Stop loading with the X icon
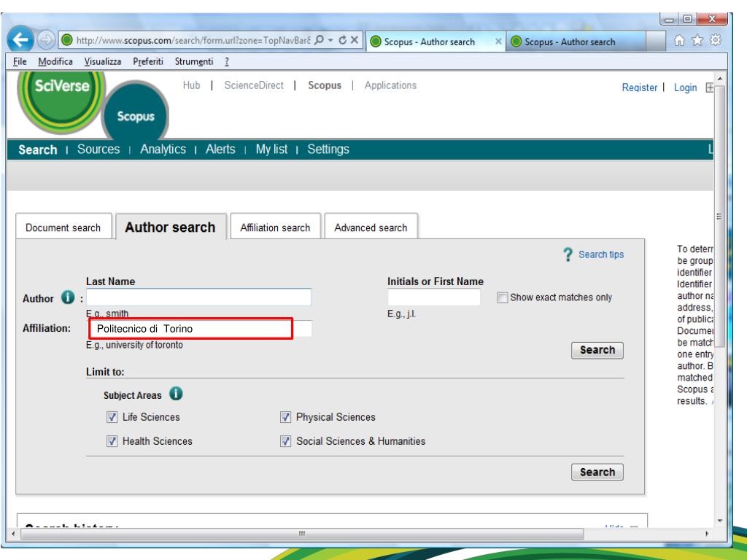The width and height of the screenshot is (747, 560). [x=355, y=40]
